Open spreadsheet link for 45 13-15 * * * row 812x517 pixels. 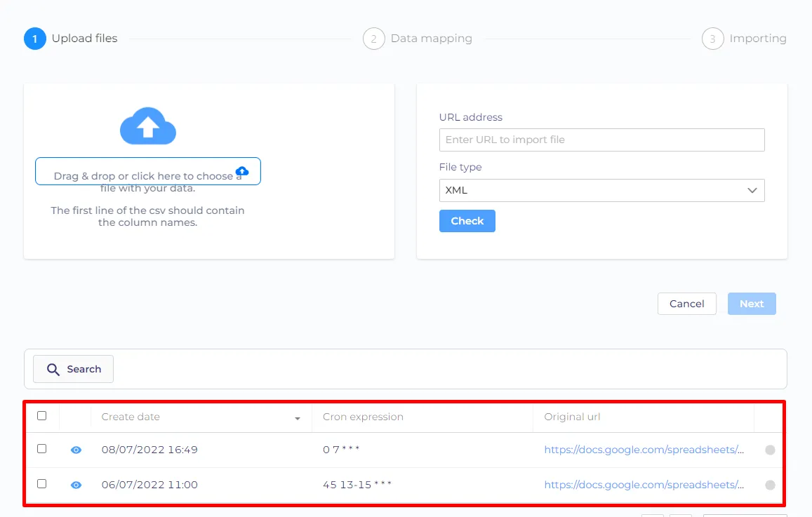coord(644,485)
